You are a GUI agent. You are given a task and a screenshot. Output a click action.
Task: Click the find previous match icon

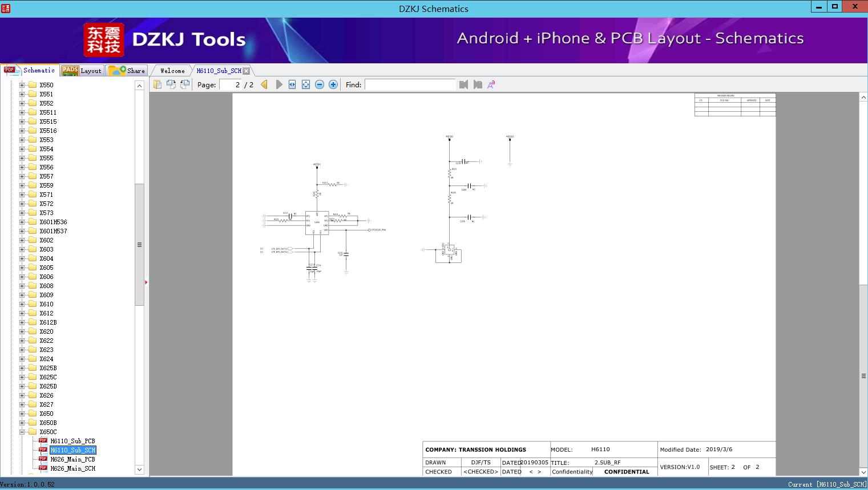463,84
